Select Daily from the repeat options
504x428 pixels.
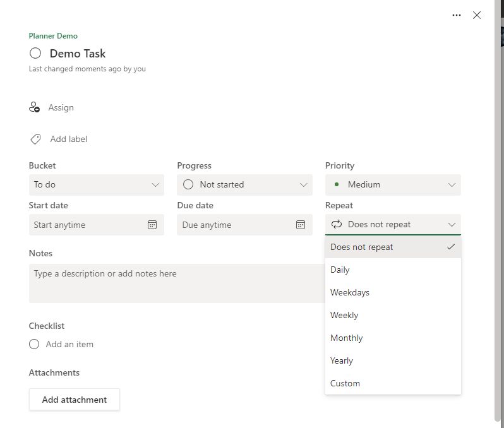pyautogui.click(x=340, y=270)
